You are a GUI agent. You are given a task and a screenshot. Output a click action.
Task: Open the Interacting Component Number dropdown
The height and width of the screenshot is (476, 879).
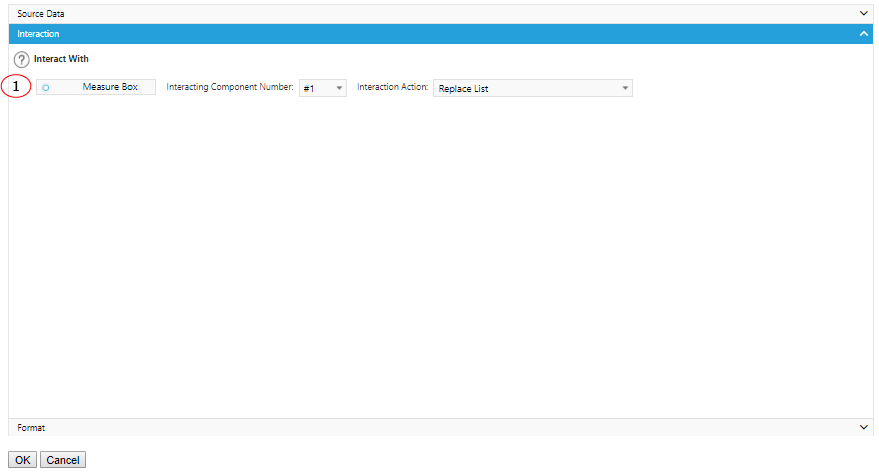pyautogui.click(x=323, y=88)
